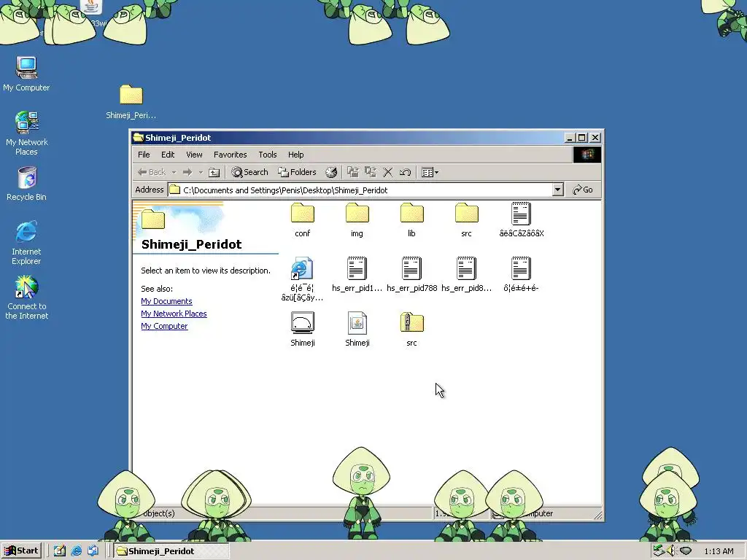Click the Back toolbar button
747x560 pixels.
pos(152,172)
